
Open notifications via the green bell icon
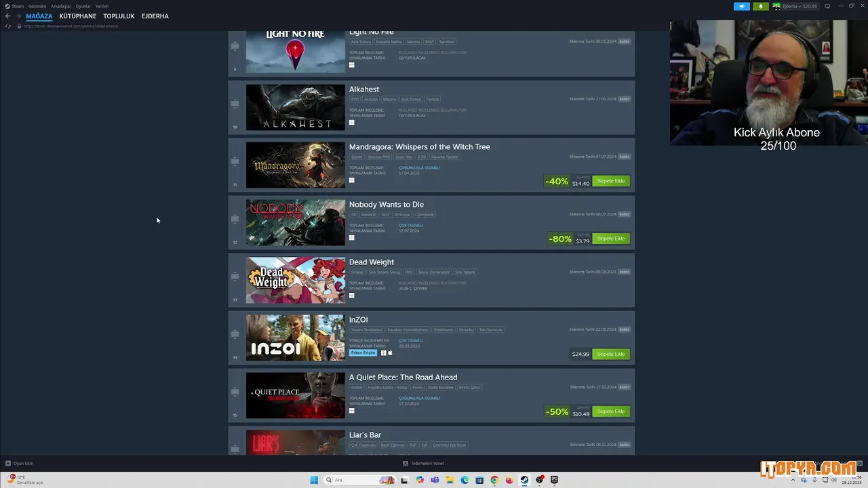pos(760,6)
